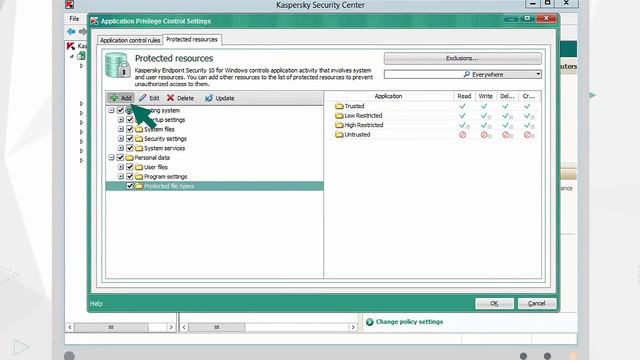The image size is (640, 360).
Task: Click the back arrow in Security Center toolbar
Action: 71,31
